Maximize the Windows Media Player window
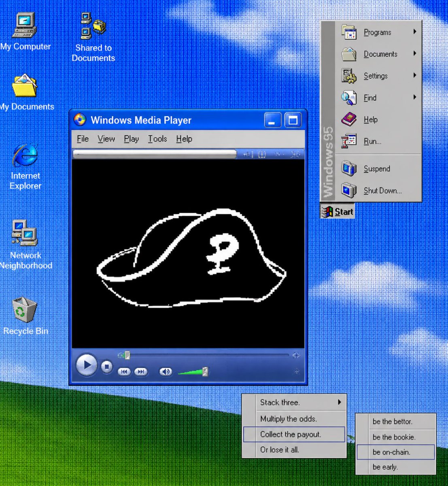The width and height of the screenshot is (448, 486). pyautogui.click(x=293, y=120)
